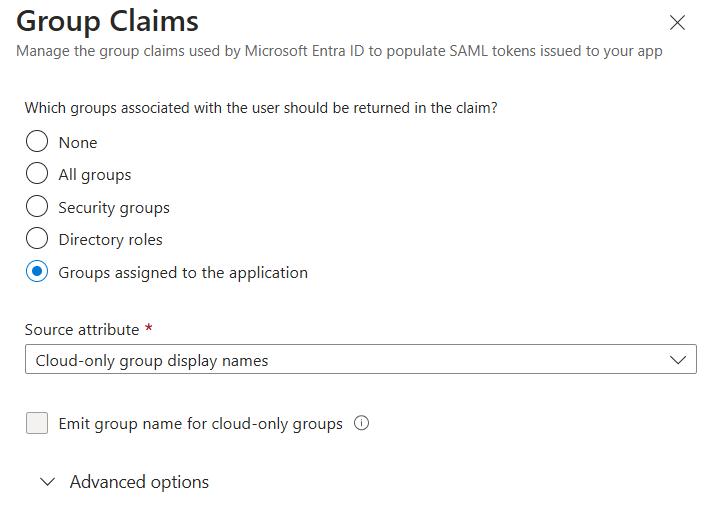Choose the All groups radio button
712x529 pixels.
(x=37, y=173)
